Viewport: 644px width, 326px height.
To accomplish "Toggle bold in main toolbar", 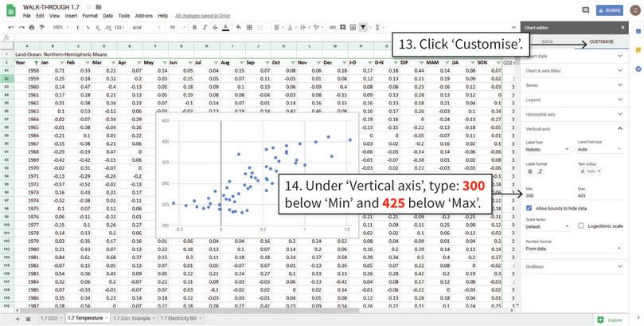I will [x=195, y=28].
